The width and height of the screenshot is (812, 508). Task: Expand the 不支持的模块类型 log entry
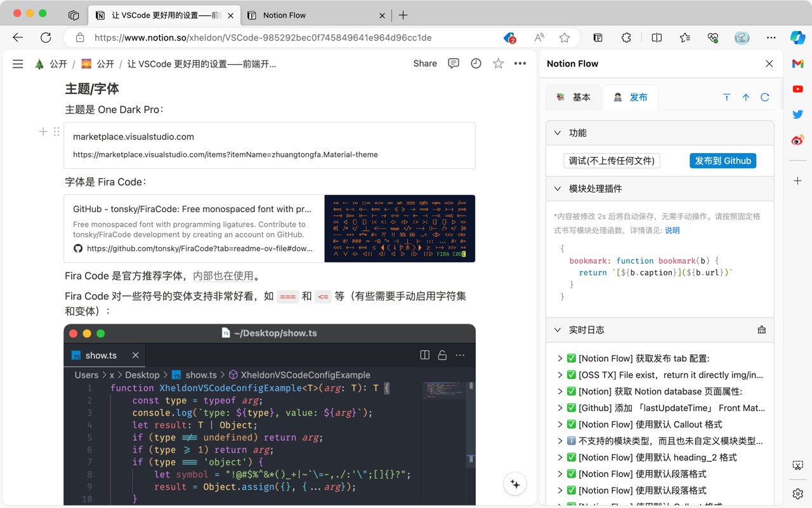[560, 441]
